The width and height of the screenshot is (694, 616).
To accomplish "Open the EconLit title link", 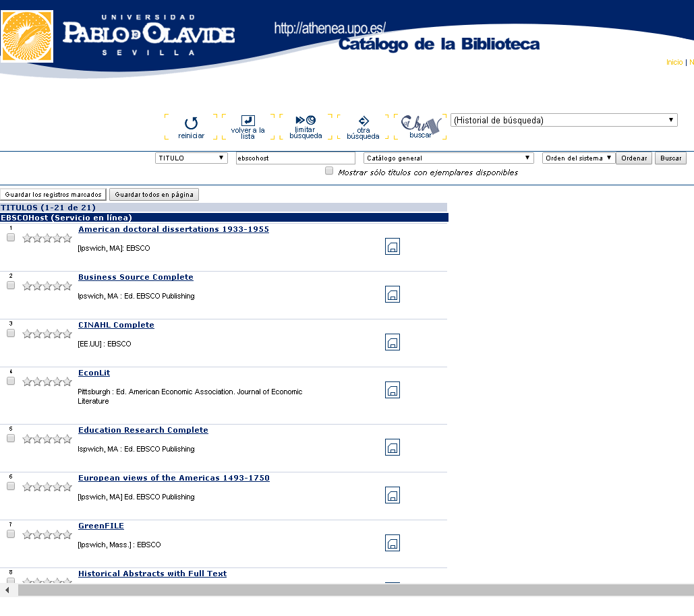I will (94, 373).
